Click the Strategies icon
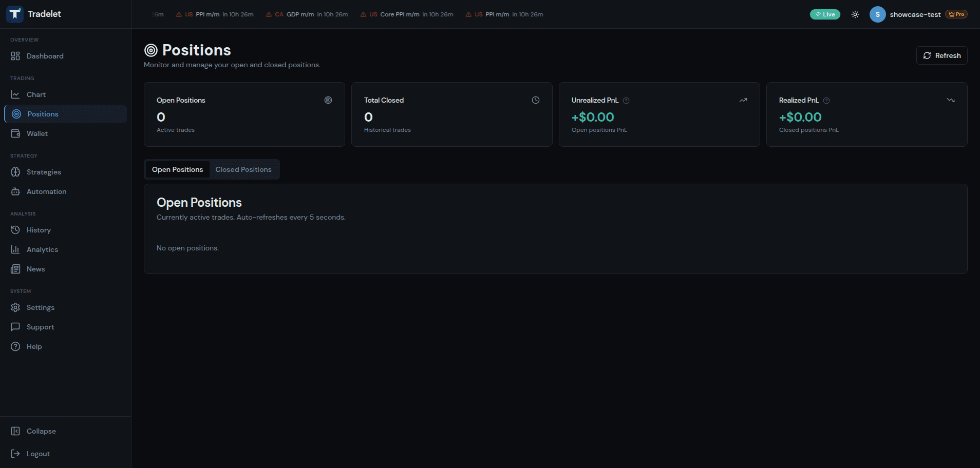 tap(16, 172)
